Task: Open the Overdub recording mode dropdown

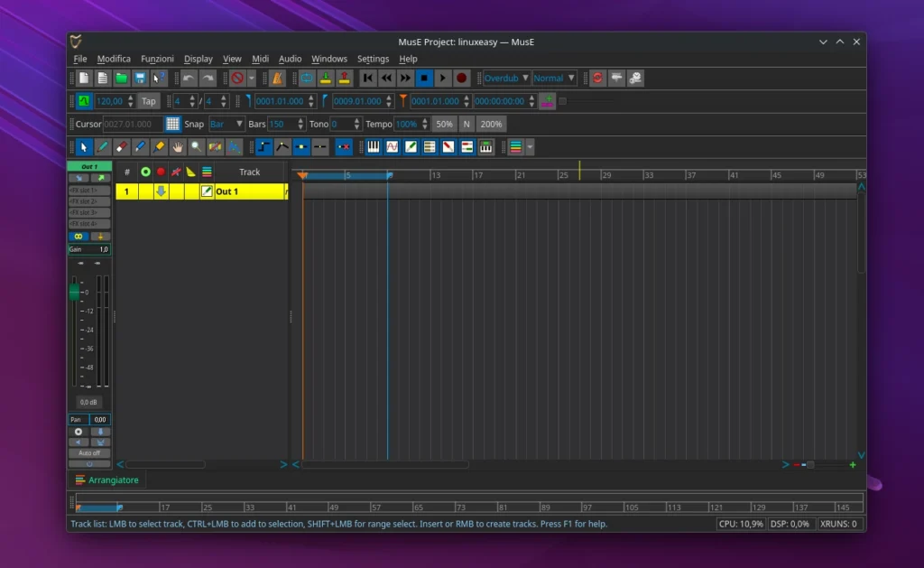Action: 504,78
